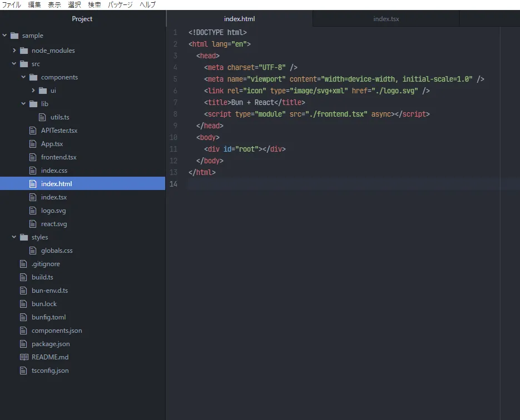This screenshot has height=420, width=520.
Task: Collapse the lib folder chevron
Action: pos(23,103)
